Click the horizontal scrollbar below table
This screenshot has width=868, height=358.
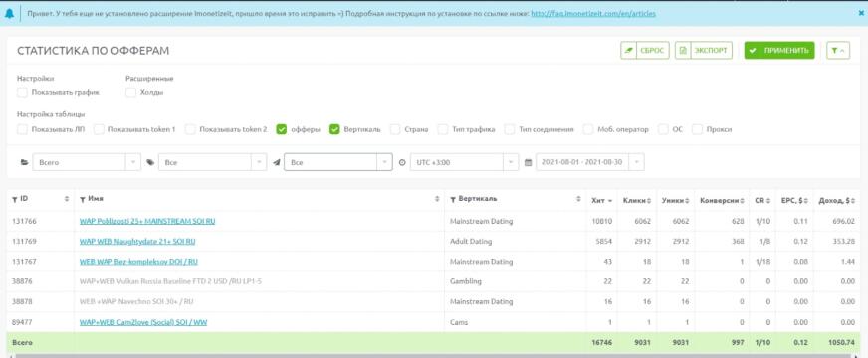[434, 355]
